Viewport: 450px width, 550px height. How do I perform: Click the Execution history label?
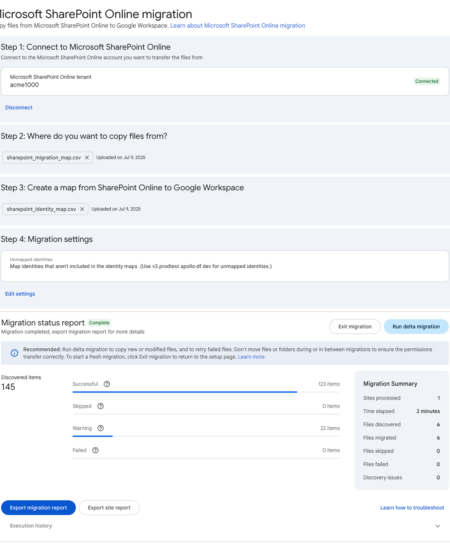[x=31, y=526]
